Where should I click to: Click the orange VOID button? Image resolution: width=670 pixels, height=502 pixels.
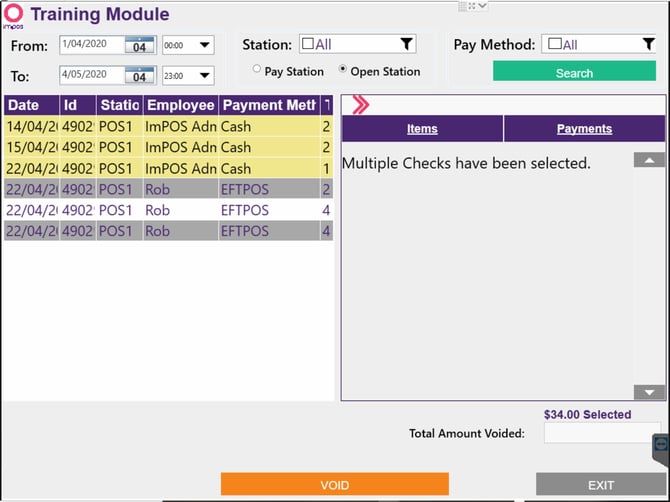pos(335,484)
